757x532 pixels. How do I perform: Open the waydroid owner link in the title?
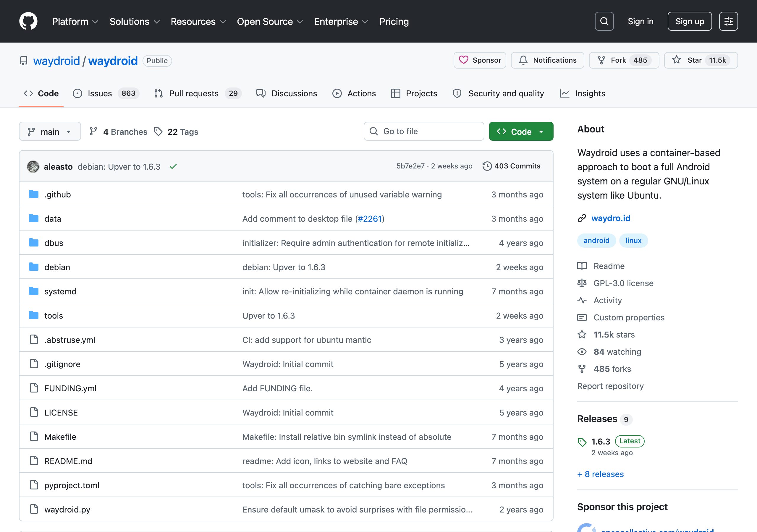coord(56,61)
